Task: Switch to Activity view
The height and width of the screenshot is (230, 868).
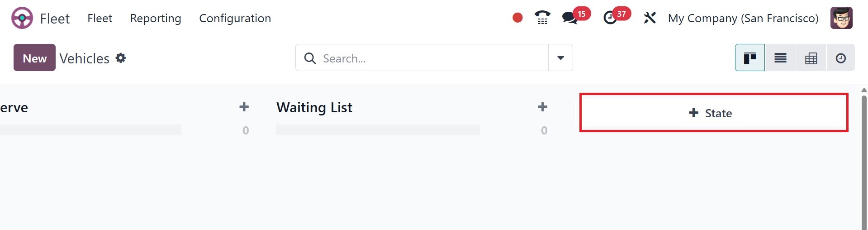Action: point(841,58)
